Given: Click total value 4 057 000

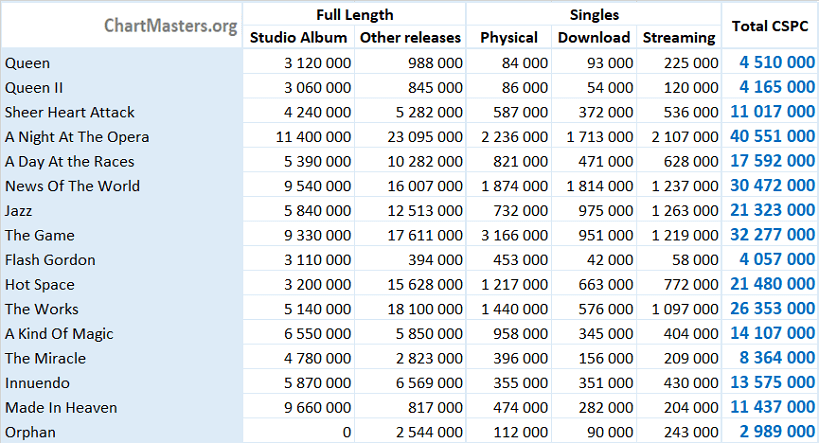Looking at the screenshot, I should pyautogui.click(x=777, y=259).
